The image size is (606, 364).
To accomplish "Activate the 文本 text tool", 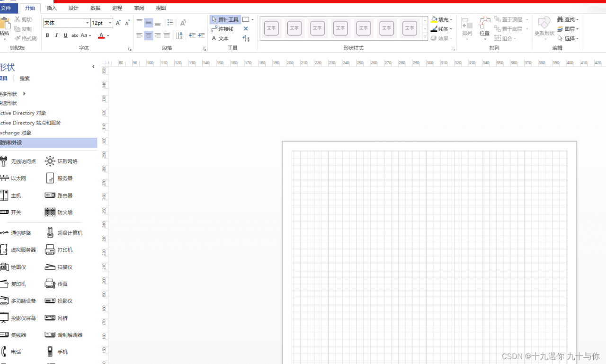I will (220, 38).
